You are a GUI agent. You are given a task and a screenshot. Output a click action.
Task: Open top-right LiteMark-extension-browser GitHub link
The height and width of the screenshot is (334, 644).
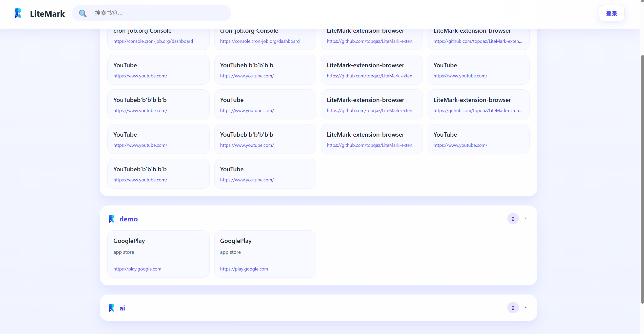click(x=478, y=41)
